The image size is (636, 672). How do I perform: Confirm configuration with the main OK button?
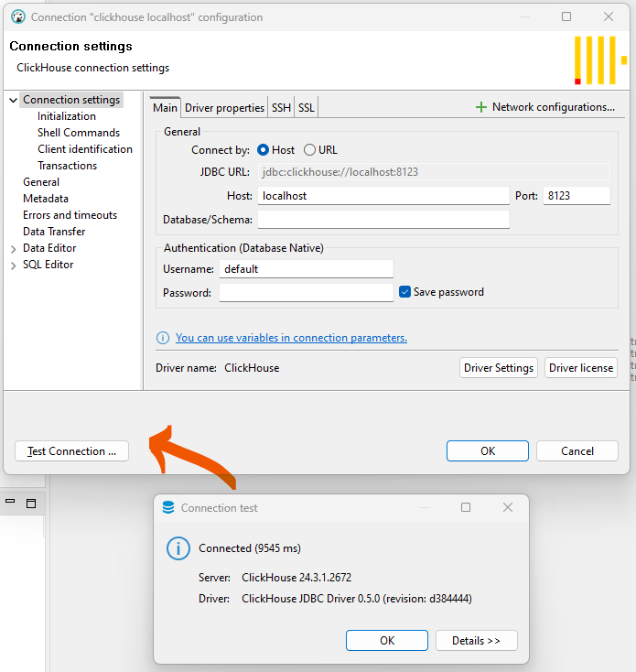click(x=488, y=450)
